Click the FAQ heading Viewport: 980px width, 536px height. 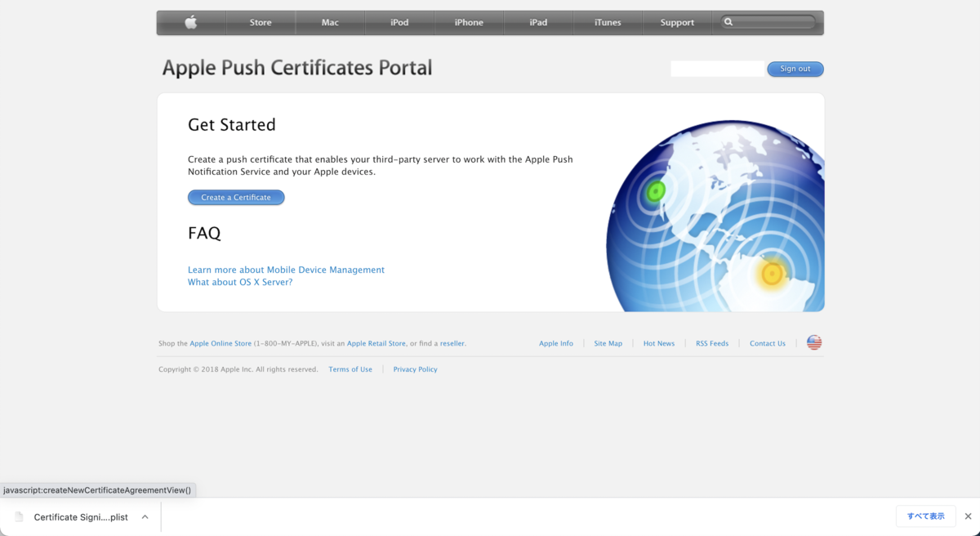click(x=204, y=233)
